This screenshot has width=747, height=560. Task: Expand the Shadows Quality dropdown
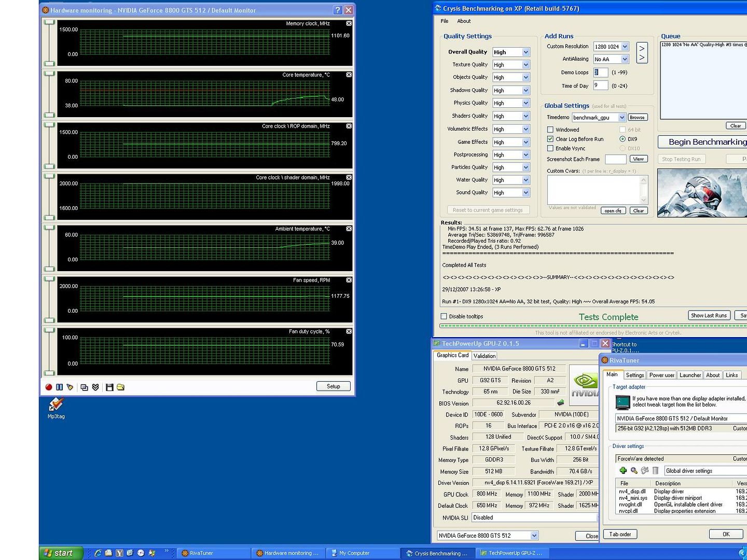click(x=526, y=90)
